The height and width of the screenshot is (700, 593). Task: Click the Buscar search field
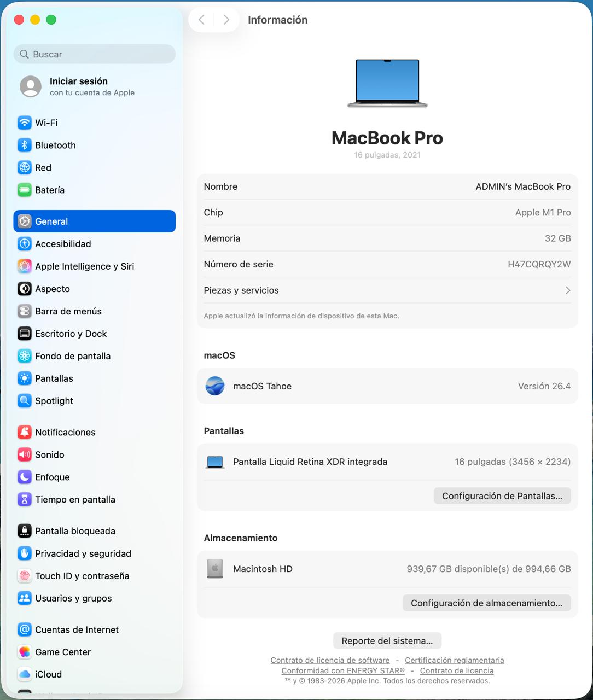pos(94,54)
